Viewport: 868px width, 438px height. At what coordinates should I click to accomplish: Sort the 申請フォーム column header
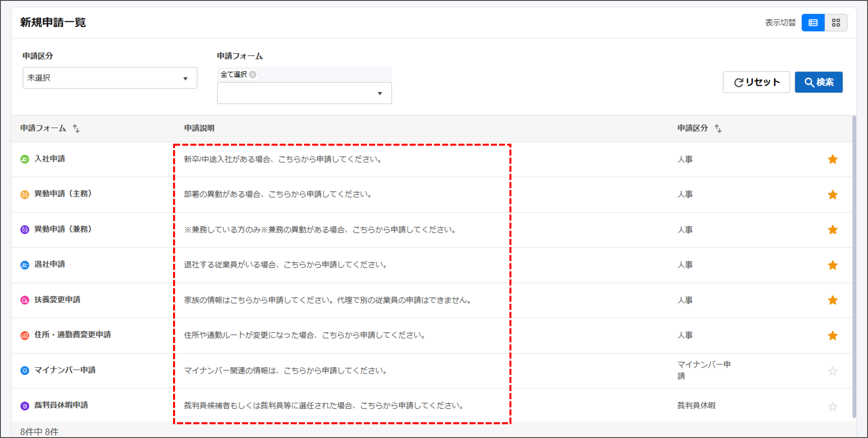76,128
